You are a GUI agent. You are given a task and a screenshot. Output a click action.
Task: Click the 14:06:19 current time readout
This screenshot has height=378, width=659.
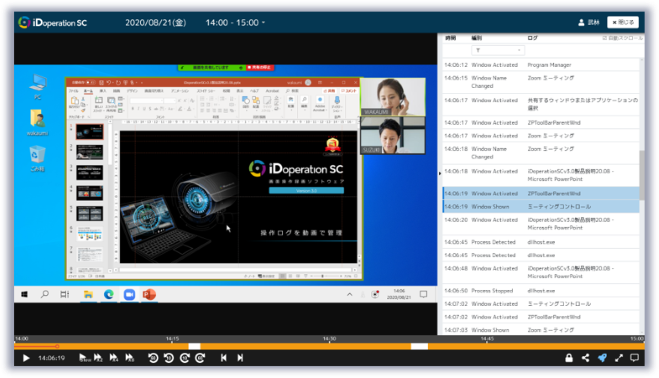click(51, 358)
